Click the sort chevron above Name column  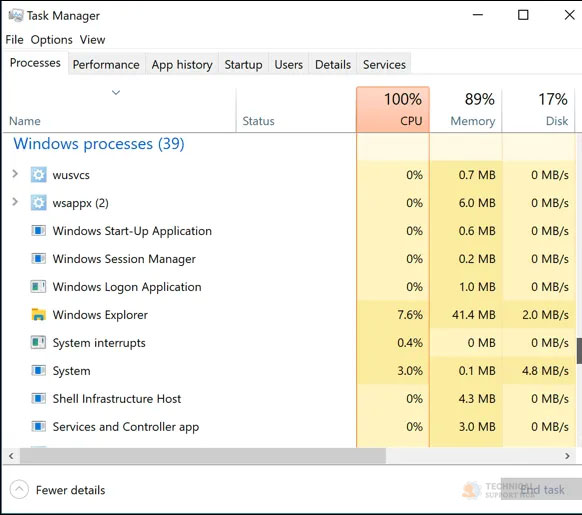click(116, 92)
